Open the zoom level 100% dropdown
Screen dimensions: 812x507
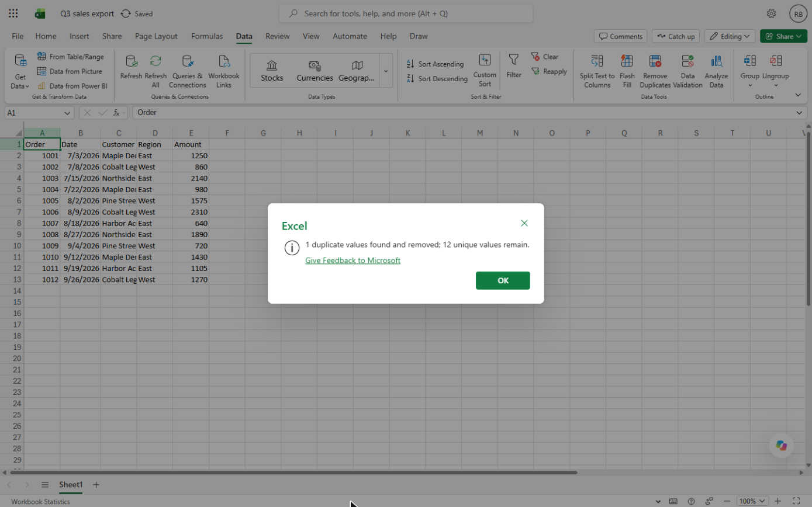[x=753, y=501]
